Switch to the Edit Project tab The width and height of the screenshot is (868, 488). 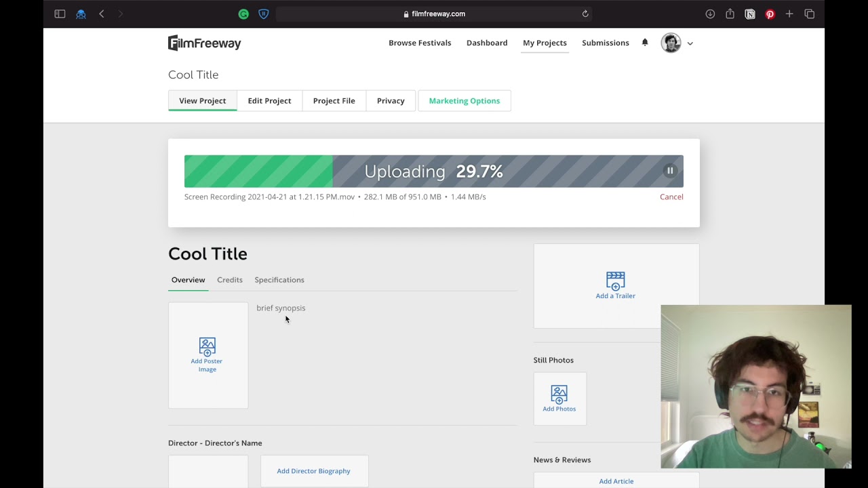[269, 100]
